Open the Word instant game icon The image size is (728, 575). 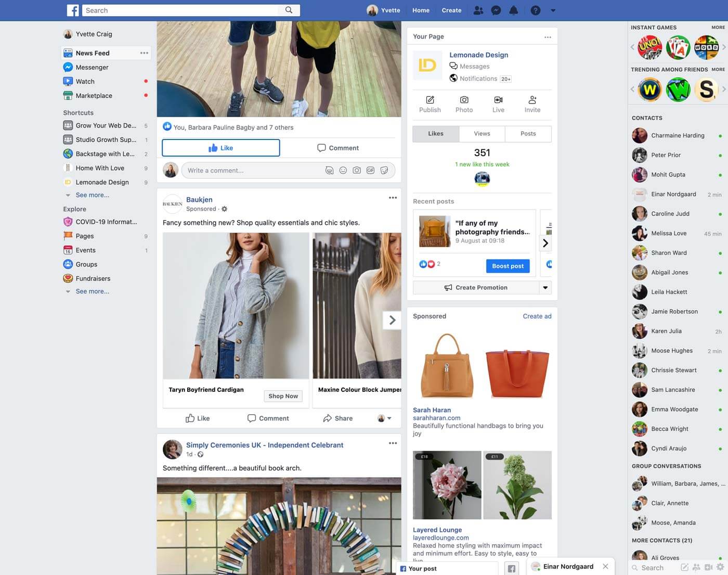[x=706, y=48]
